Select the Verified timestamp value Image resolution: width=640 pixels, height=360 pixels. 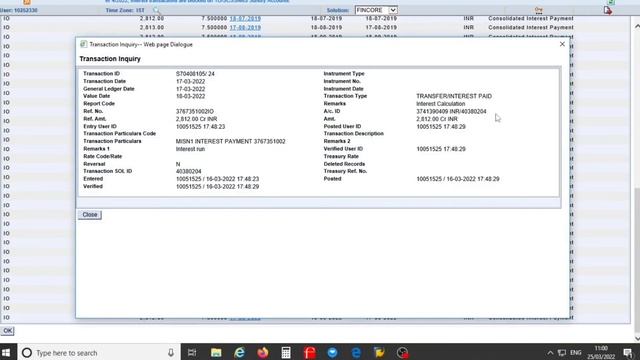tap(217, 187)
